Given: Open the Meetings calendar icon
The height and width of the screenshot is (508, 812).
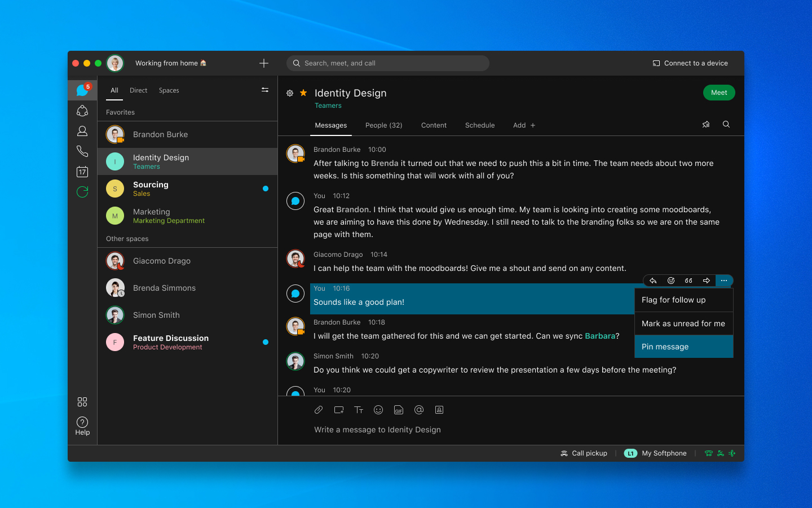Looking at the screenshot, I should point(82,172).
